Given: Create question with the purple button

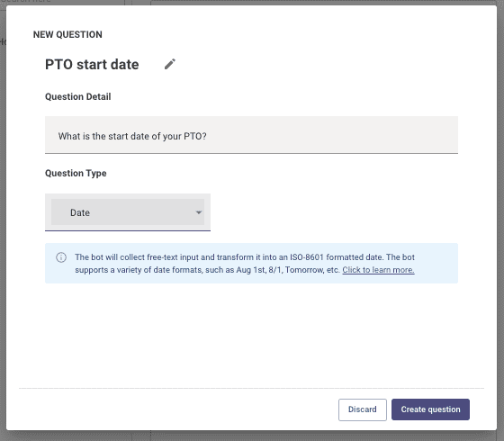Looking at the screenshot, I should 430,409.
